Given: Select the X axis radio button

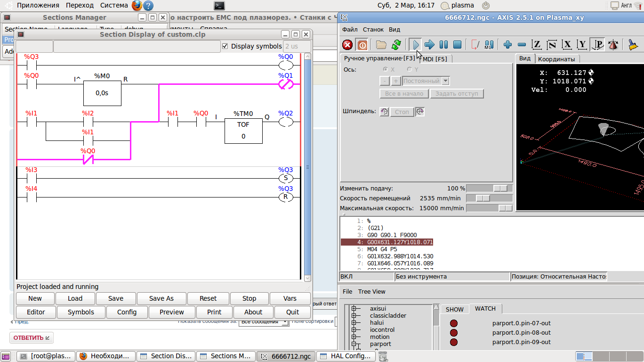Looking at the screenshot, I should 386,69.
